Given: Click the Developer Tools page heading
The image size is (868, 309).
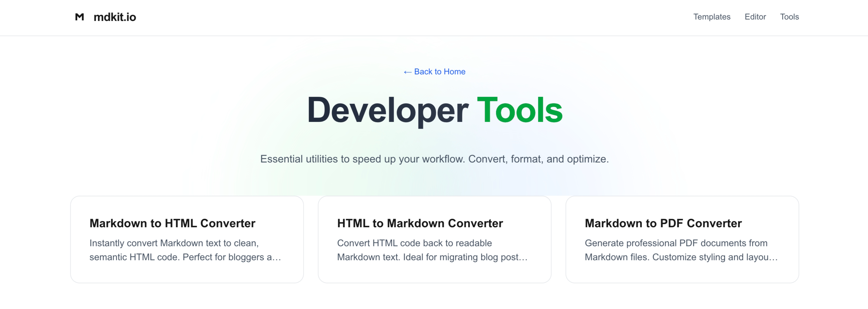Looking at the screenshot, I should tap(434, 109).
